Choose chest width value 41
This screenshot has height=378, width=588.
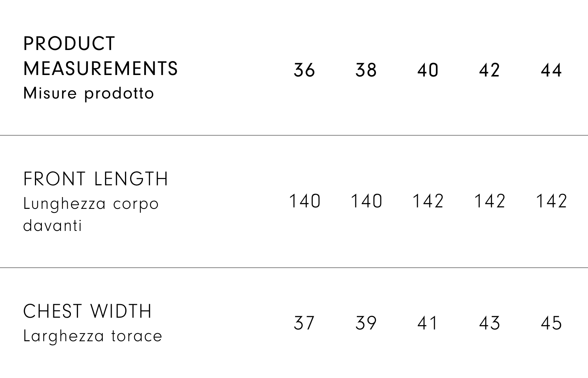click(428, 323)
